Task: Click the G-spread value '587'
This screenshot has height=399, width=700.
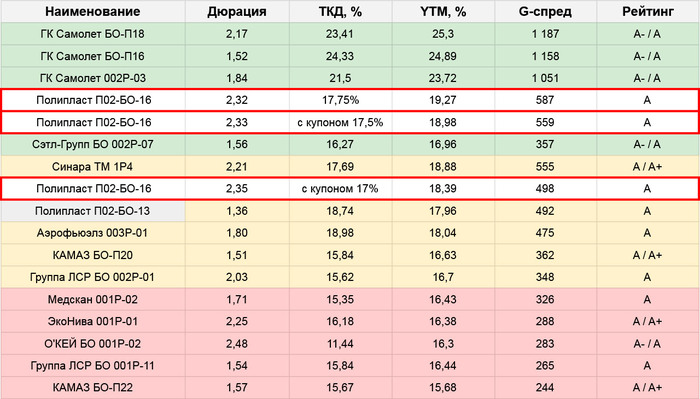Action: [x=545, y=100]
